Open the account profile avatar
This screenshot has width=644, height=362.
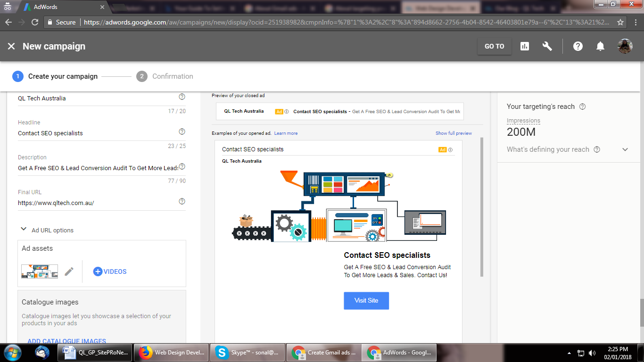(x=625, y=46)
